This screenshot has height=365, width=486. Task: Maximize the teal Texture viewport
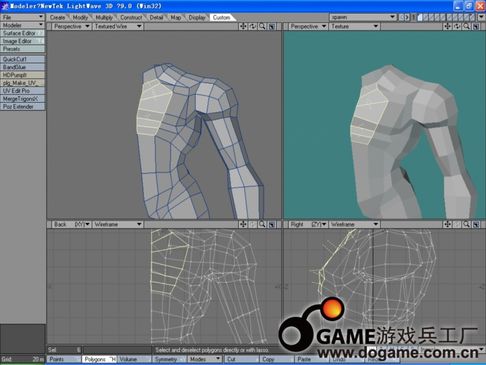476,26
